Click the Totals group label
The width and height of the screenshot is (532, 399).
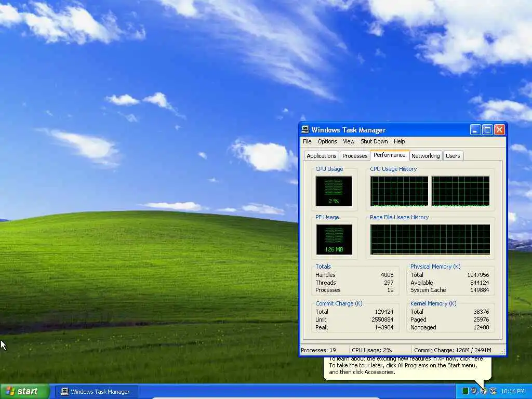(323, 267)
